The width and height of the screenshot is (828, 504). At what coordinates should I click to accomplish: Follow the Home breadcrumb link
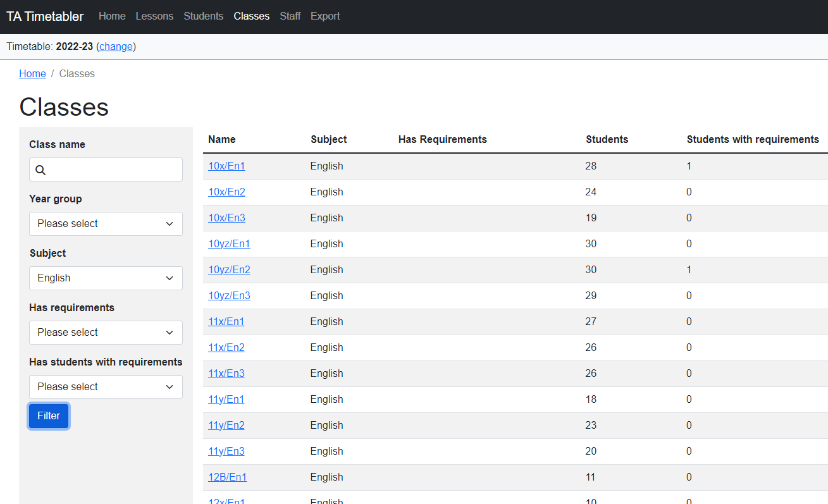click(32, 74)
